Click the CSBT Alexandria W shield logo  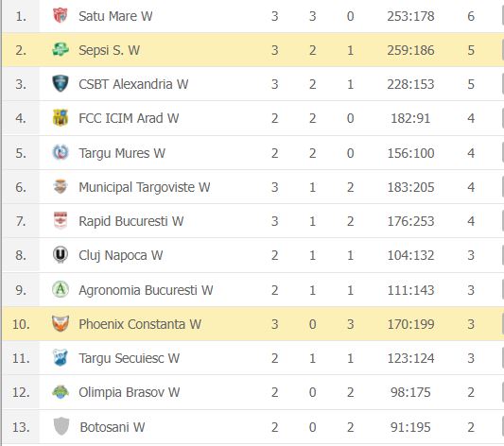coord(61,84)
